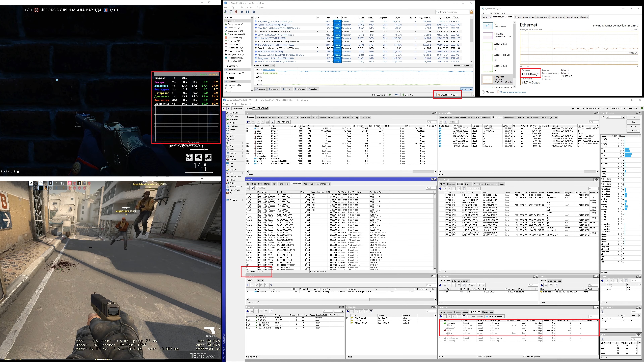Click the WinBox undo arrow icon
The width and height of the screenshot is (644, 362).
pos(224,108)
